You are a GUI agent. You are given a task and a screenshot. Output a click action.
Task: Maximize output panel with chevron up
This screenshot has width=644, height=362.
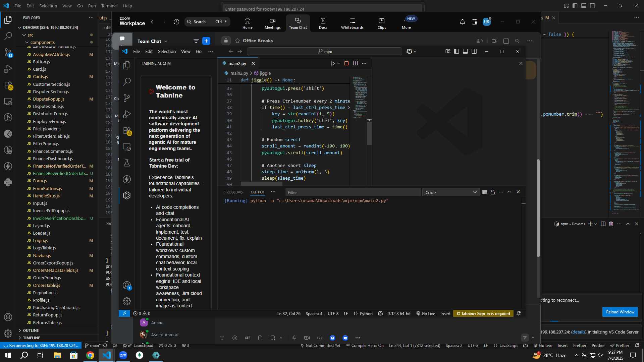(509, 192)
